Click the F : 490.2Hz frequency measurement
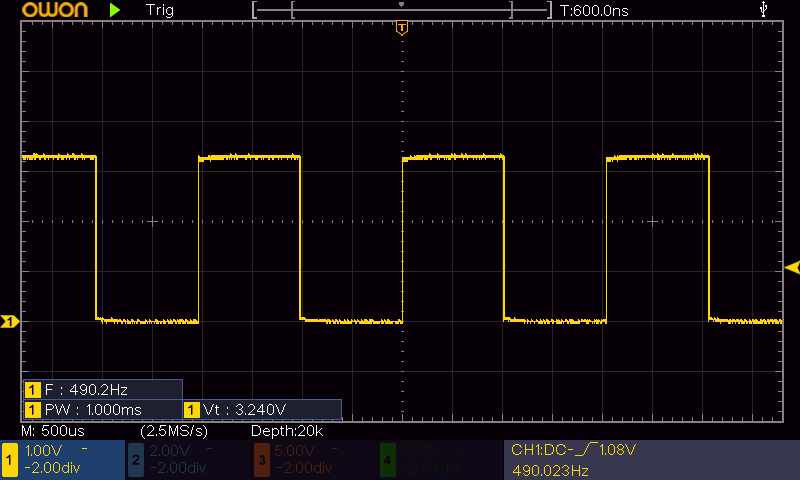The image size is (800, 480). tap(102, 389)
